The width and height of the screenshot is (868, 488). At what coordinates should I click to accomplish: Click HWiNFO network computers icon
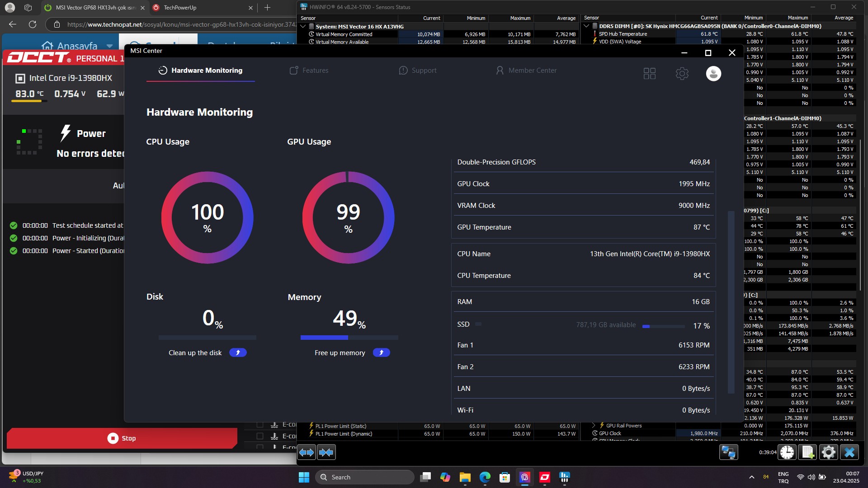point(728,452)
